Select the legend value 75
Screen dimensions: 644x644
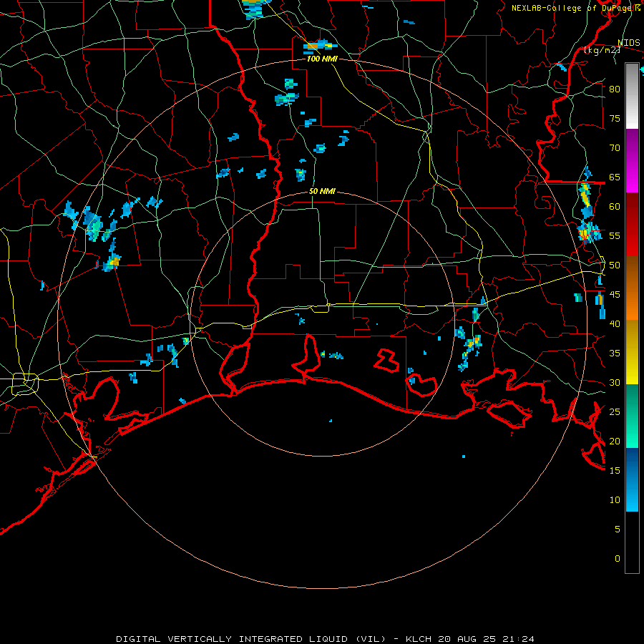tap(615, 118)
